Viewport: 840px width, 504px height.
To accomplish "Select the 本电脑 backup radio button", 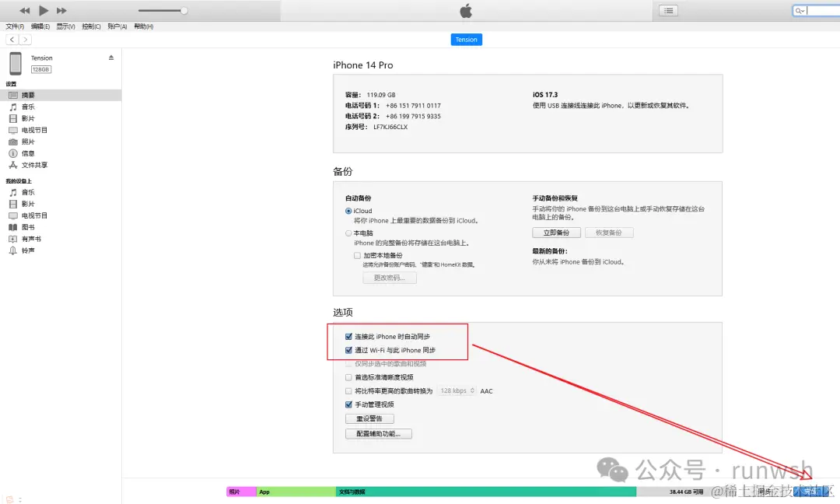I will 348,233.
